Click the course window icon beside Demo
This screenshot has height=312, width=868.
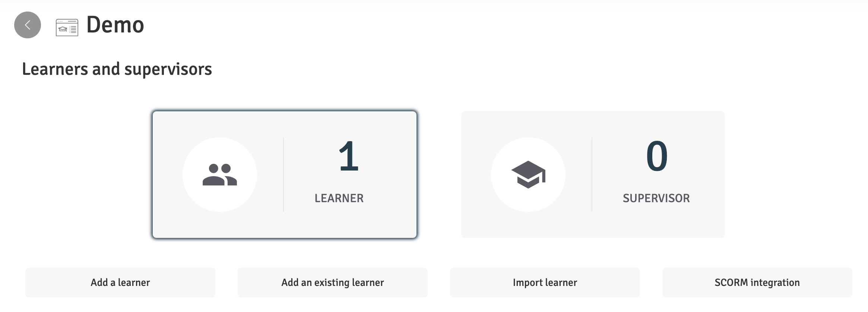(67, 28)
